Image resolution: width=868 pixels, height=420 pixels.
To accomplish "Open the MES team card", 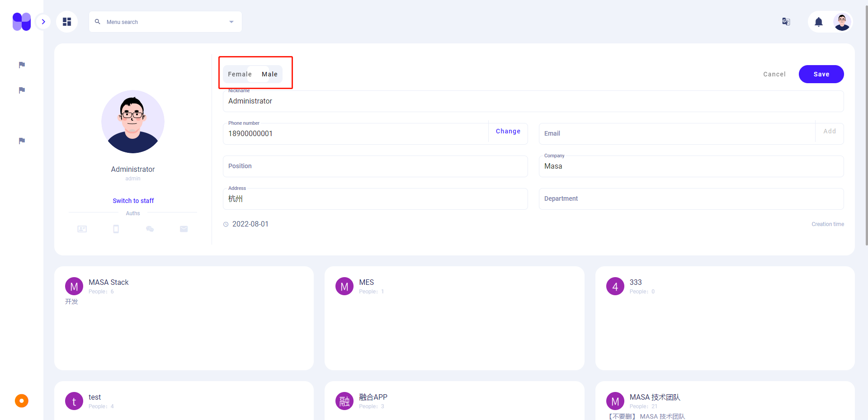I will [x=454, y=318].
